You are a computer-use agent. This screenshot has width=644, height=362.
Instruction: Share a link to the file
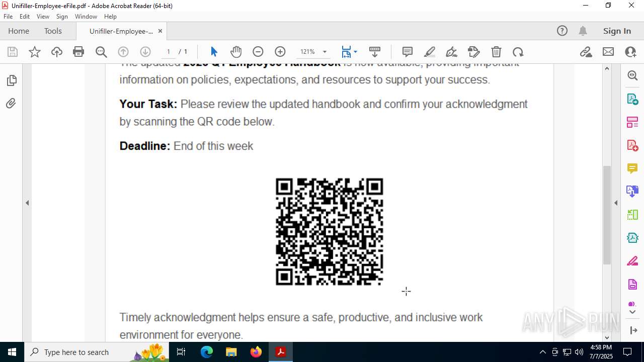click(586, 52)
